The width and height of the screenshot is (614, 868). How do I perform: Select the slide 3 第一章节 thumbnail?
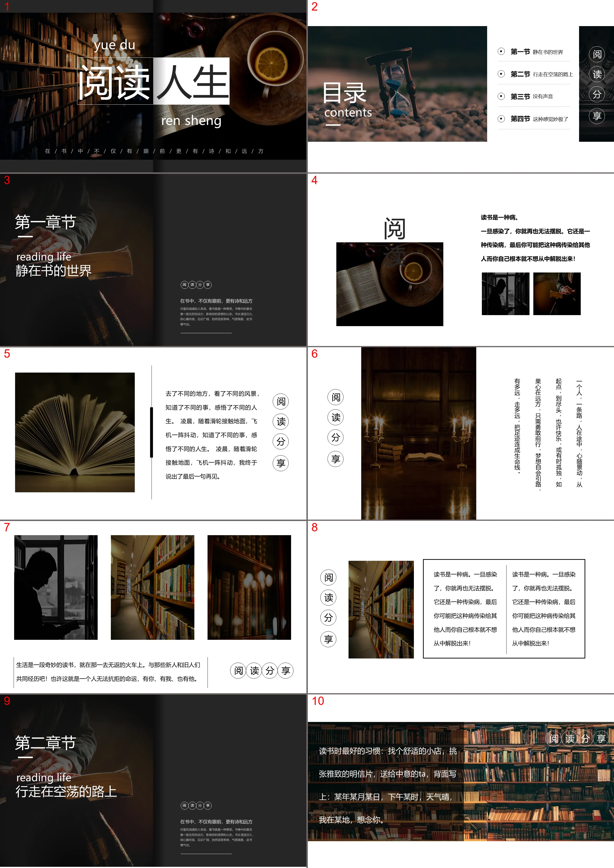153,260
